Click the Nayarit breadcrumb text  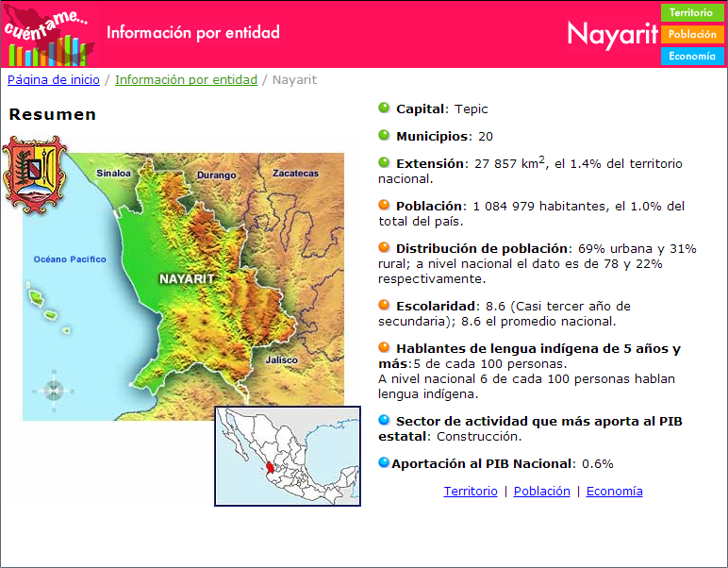(295, 80)
